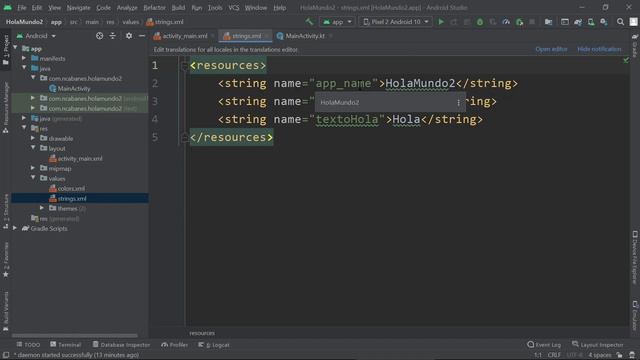Screen dimensions: 640x360
Task: Open the Terminal tool window
Action: (x=65, y=345)
